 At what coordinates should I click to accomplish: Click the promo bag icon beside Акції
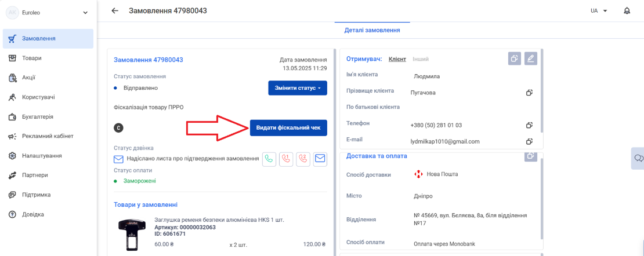(12, 78)
